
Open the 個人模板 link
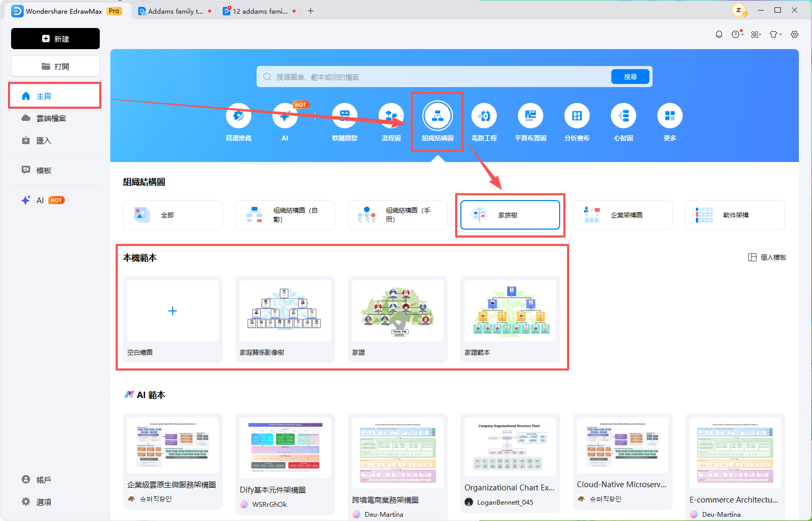[x=768, y=258]
